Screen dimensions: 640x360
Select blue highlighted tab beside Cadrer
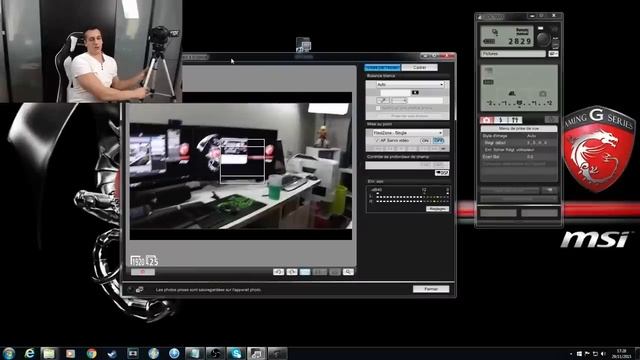point(382,67)
